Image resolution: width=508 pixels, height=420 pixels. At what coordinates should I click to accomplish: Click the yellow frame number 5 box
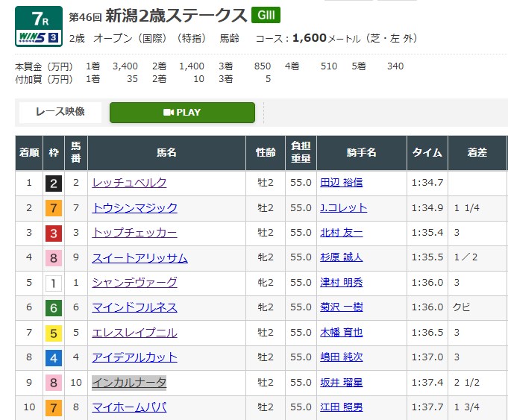click(x=54, y=333)
